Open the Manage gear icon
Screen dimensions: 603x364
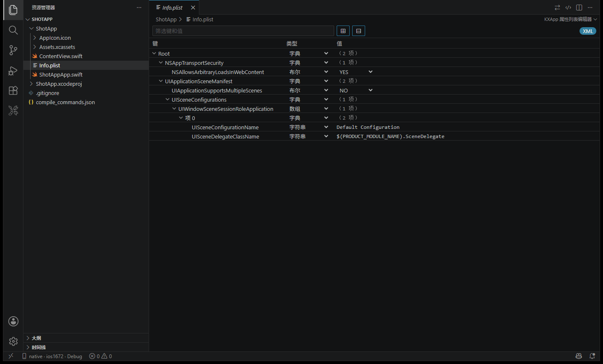coord(13,341)
